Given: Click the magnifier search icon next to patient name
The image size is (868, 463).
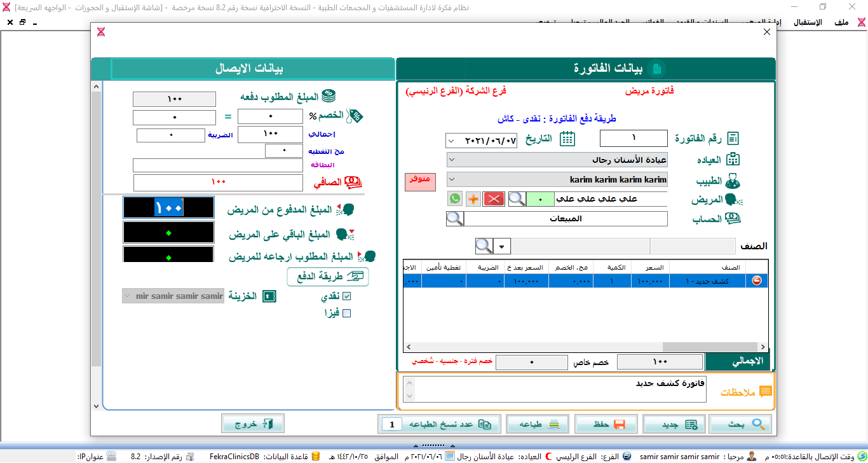Looking at the screenshot, I should 517,198.
